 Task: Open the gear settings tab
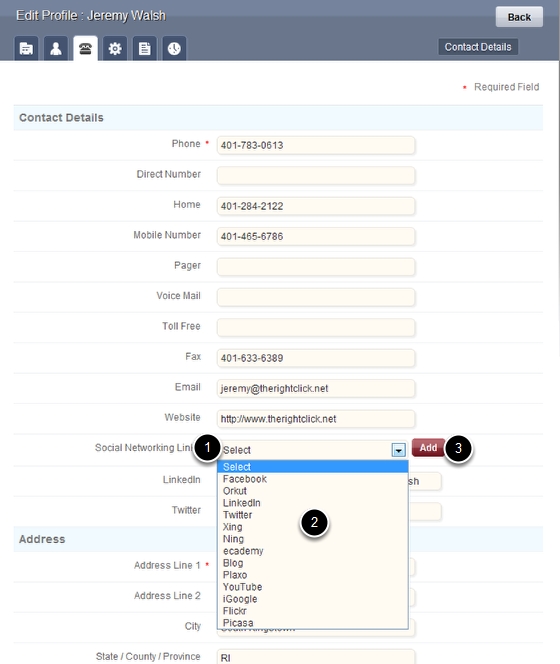click(x=115, y=49)
